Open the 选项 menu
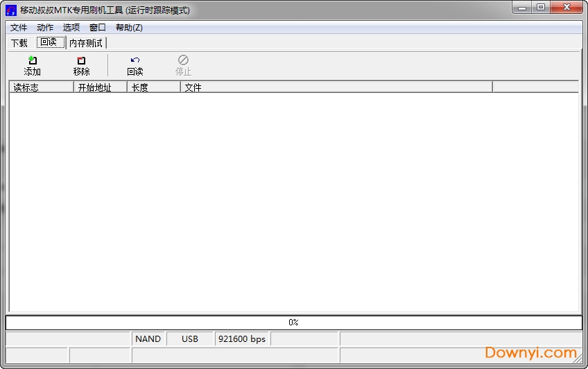588x369 pixels. [71, 28]
